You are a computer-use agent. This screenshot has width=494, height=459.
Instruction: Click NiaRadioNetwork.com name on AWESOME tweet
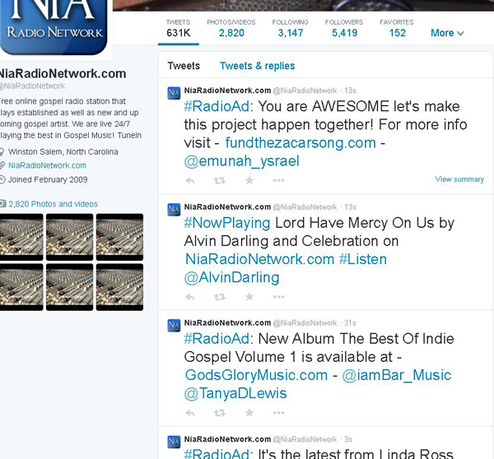pos(227,91)
